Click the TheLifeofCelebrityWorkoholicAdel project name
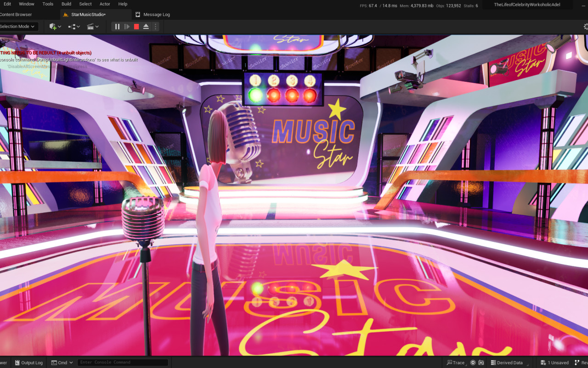 pos(527,5)
